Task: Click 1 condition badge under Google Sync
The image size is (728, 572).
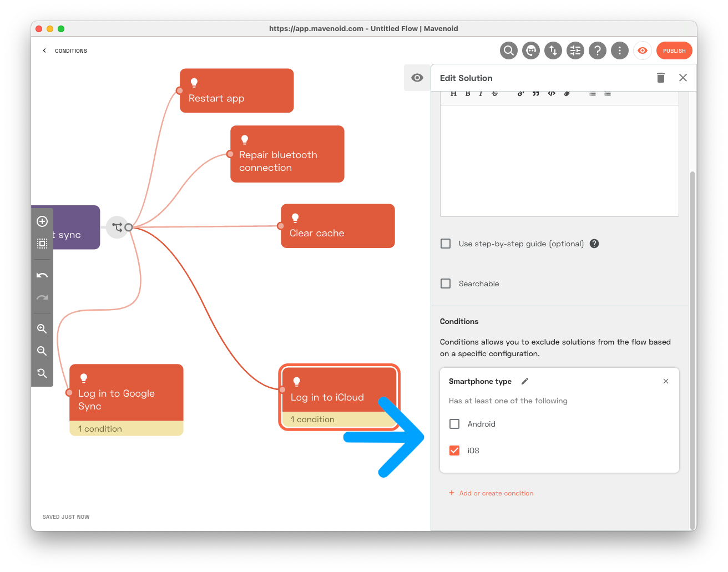Action: 127,428
